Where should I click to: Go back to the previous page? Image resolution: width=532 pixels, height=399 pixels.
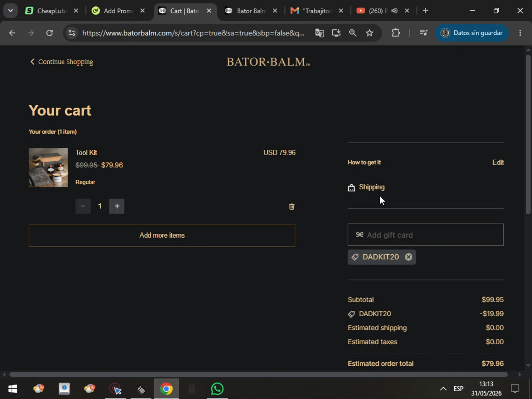click(12, 33)
